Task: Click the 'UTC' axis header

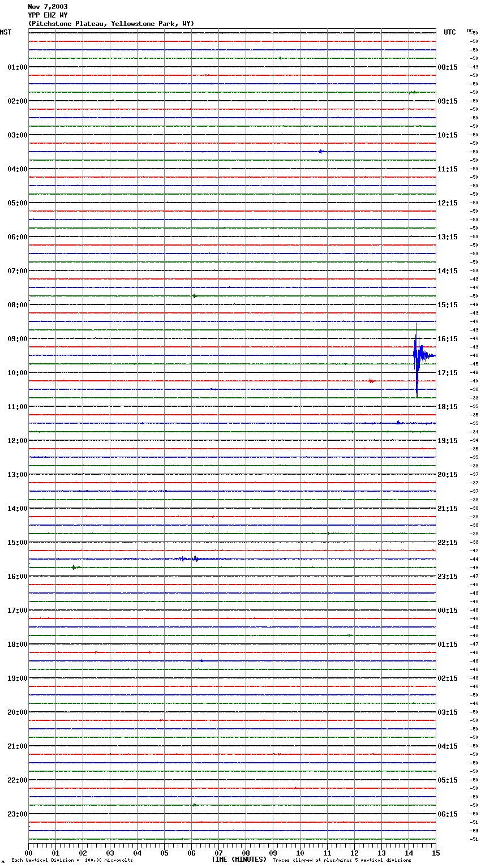Action: point(450,32)
